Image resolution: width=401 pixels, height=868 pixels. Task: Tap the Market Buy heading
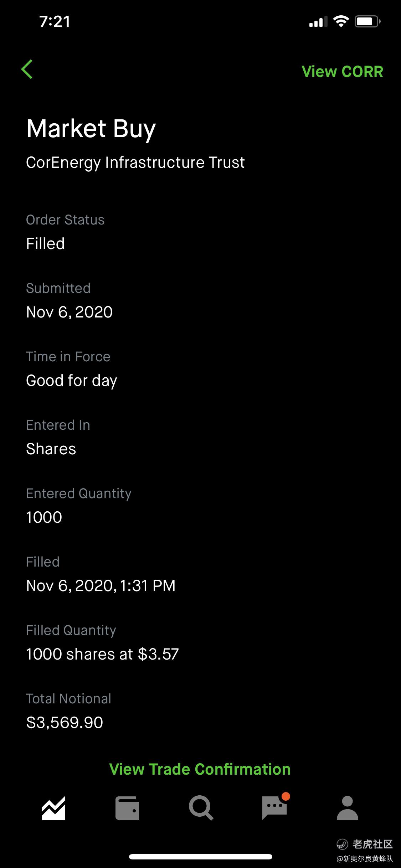click(91, 129)
